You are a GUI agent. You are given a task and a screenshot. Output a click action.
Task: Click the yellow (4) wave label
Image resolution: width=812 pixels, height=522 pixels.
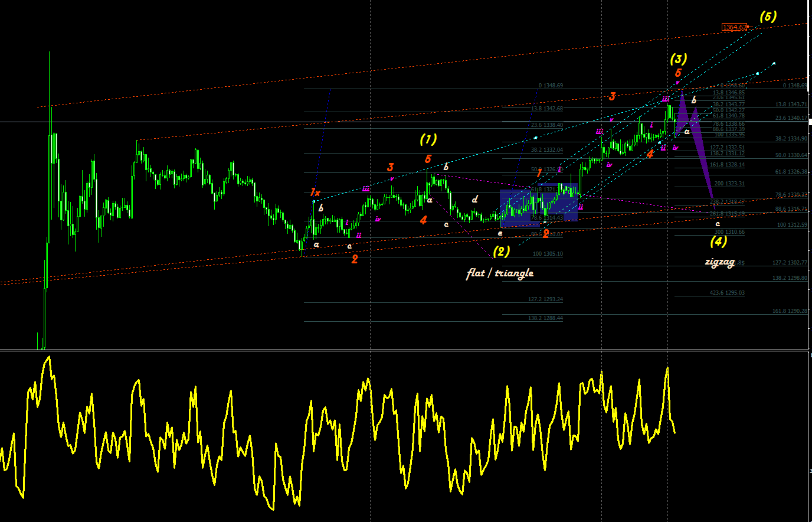pyautogui.click(x=718, y=241)
